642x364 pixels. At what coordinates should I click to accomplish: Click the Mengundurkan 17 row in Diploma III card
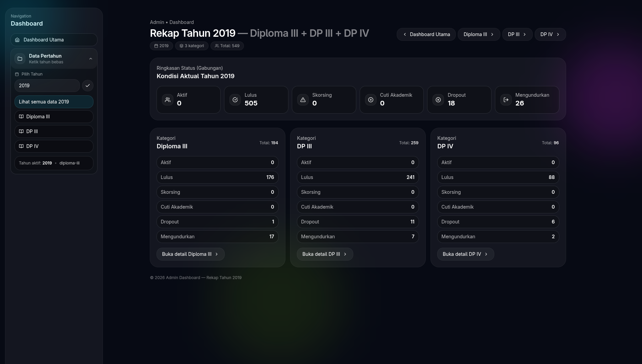pyautogui.click(x=218, y=237)
